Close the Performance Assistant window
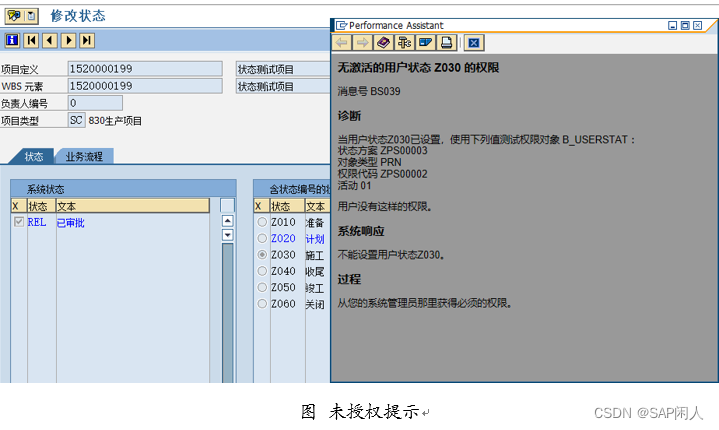 pos(697,26)
